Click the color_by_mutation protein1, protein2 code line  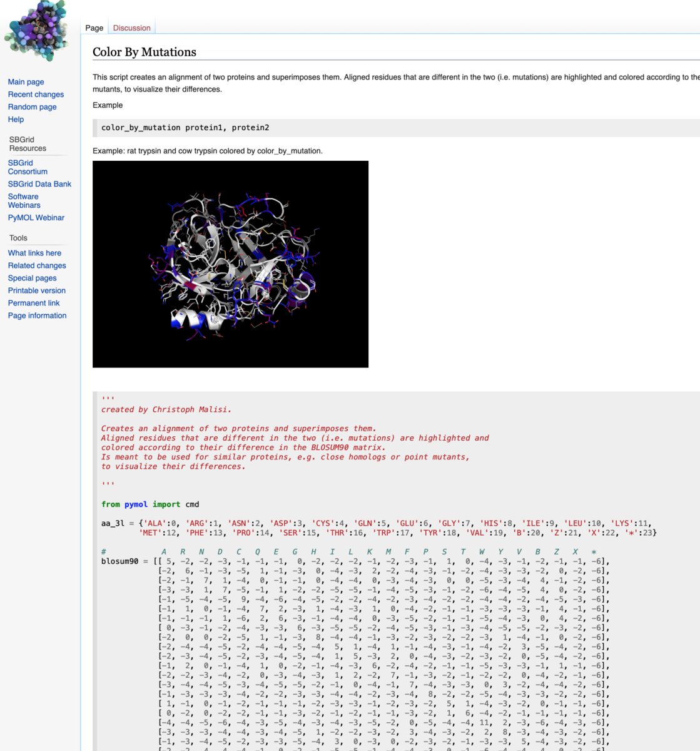click(x=185, y=128)
